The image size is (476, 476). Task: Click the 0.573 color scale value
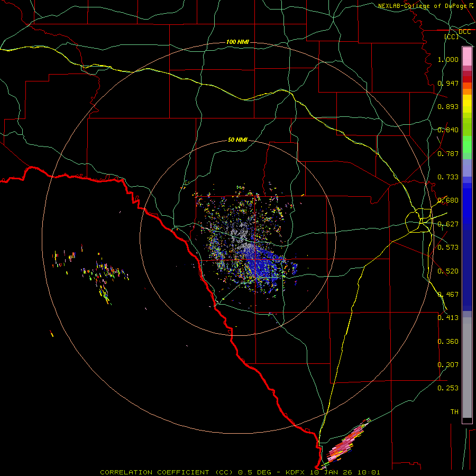click(448, 248)
